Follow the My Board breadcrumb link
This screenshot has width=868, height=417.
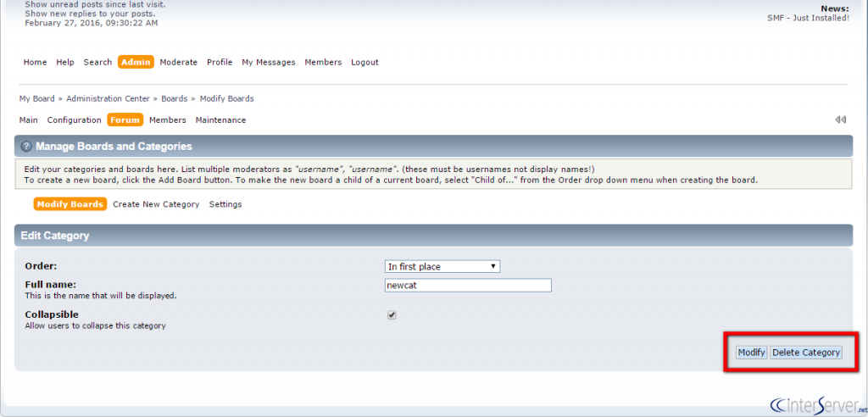click(36, 98)
